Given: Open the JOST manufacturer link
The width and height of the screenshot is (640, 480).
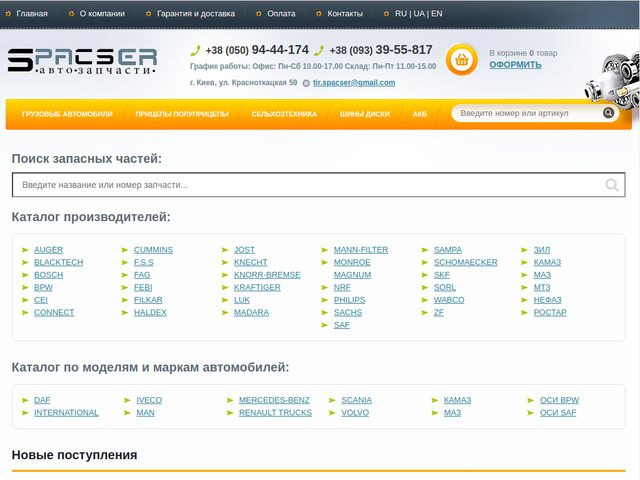Looking at the screenshot, I should click(x=244, y=250).
